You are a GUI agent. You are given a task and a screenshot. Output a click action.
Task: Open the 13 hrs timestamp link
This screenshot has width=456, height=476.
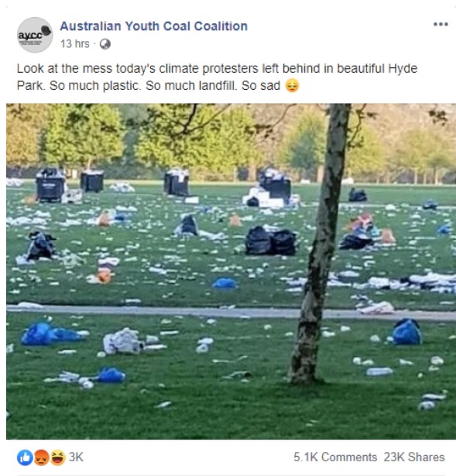[x=74, y=44]
